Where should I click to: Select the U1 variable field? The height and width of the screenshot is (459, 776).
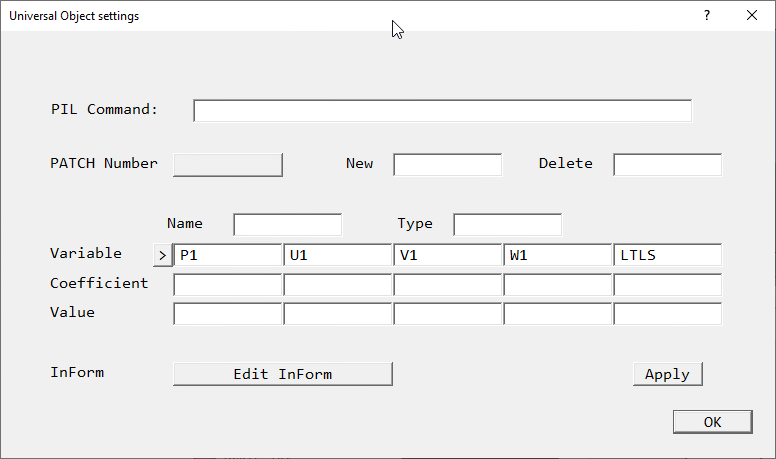click(338, 255)
